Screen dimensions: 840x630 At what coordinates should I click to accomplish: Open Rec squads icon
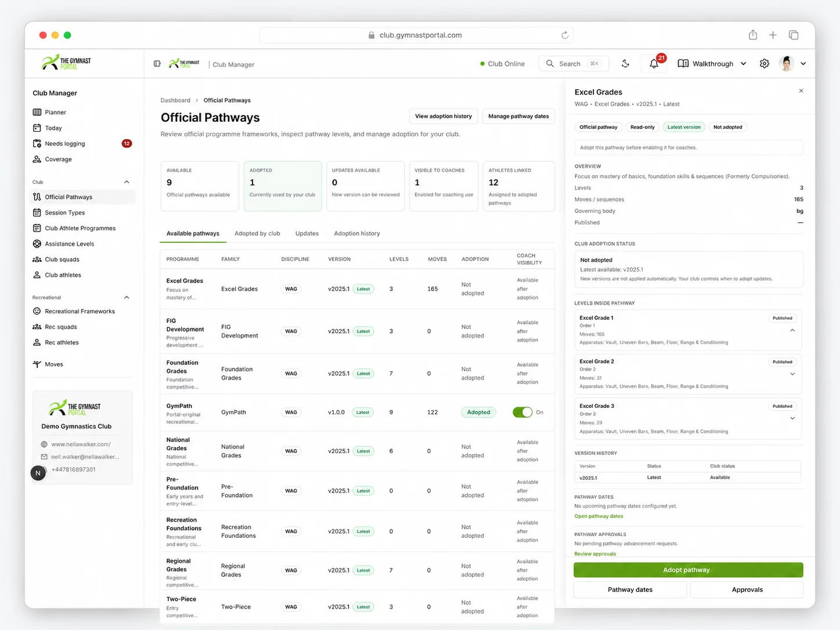(x=37, y=327)
